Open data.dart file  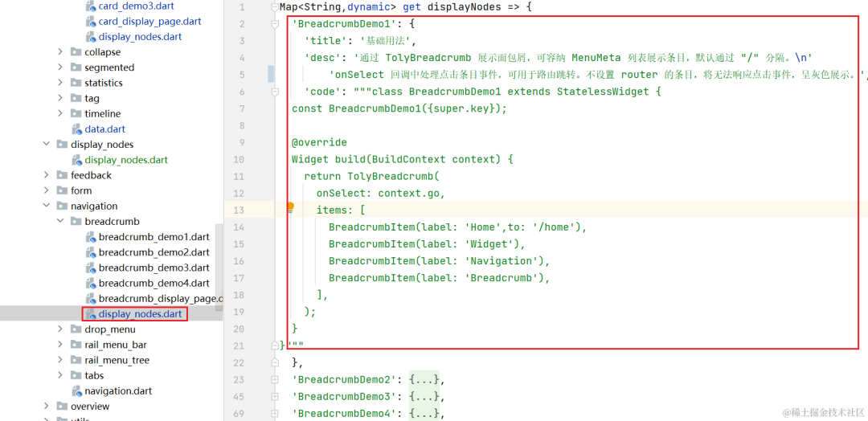[104, 129]
